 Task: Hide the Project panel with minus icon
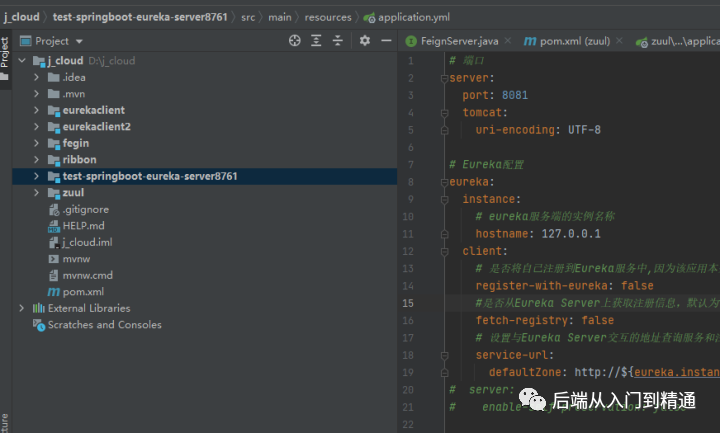point(386,41)
